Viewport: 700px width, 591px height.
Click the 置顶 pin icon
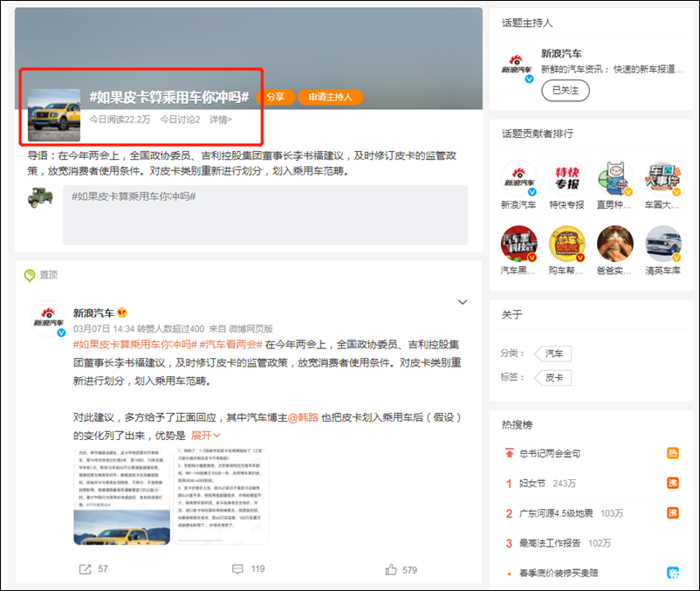click(30, 275)
